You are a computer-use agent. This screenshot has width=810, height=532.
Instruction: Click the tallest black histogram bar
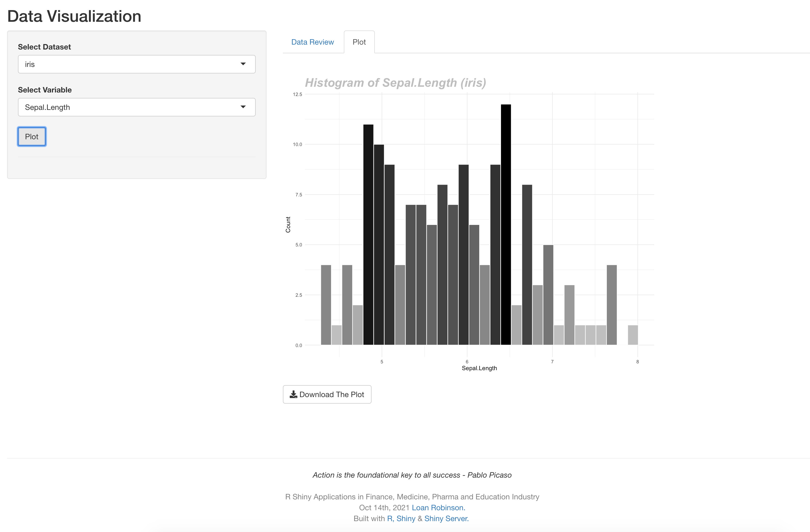click(x=506, y=225)
